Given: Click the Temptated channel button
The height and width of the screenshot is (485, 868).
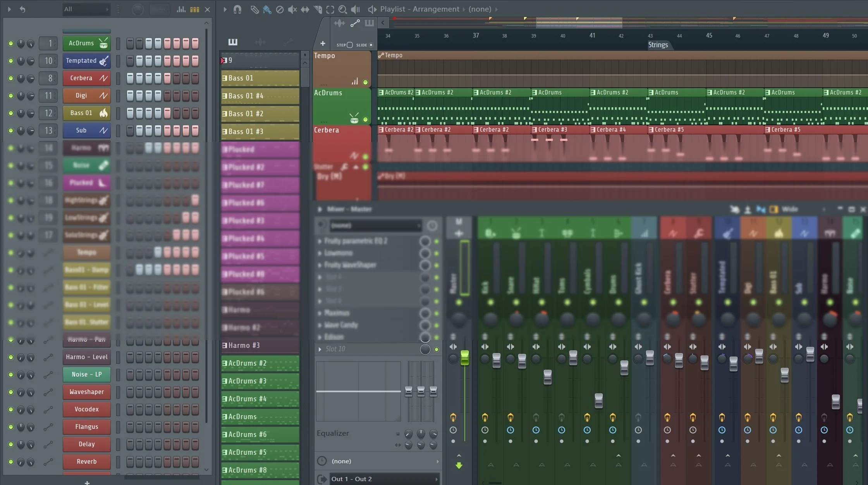Looking at the screenshot, I should [86, 61].
